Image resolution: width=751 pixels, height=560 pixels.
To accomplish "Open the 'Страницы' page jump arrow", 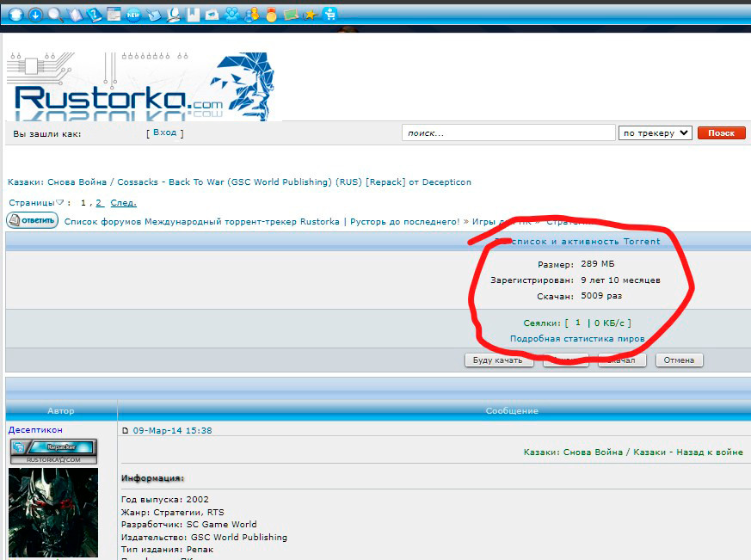I will click(x=61, y=203).
